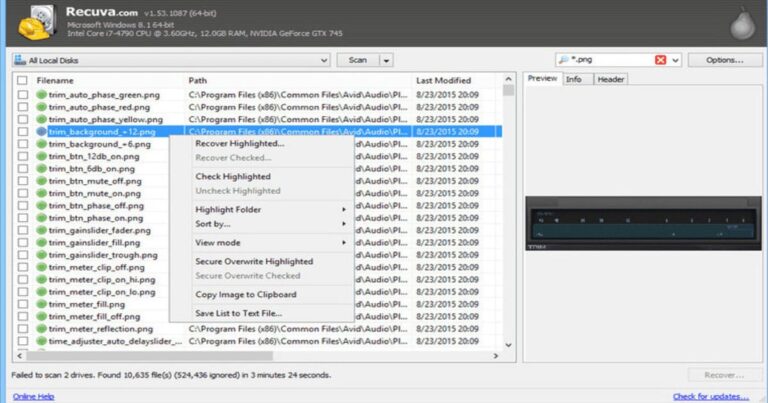
Task: Click green status dot of time_adjuster_auto_delayslider
Action: (x=42, y=341)
